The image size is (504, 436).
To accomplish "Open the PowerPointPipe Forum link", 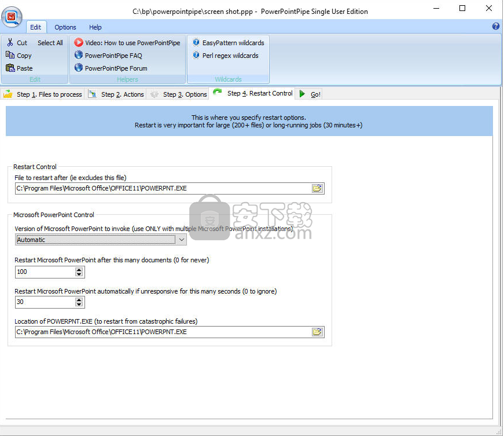I will coord(116,68).
